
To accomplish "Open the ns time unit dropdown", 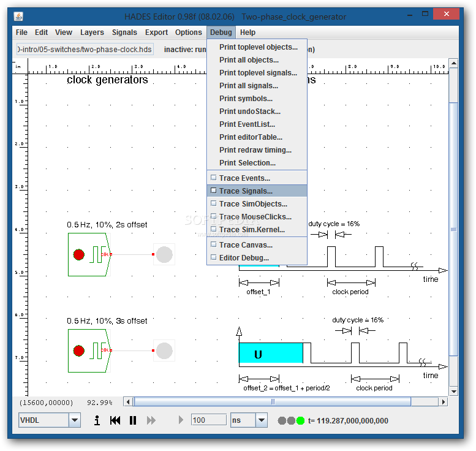I will click(x=262, y=420).
